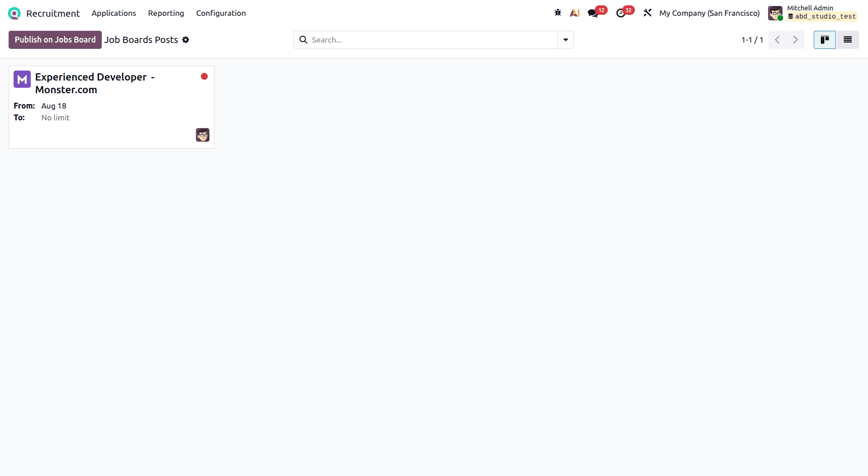Open conversations with 12 unread messages
Screen dimensions: 868x476
click(x=597, y=12)
